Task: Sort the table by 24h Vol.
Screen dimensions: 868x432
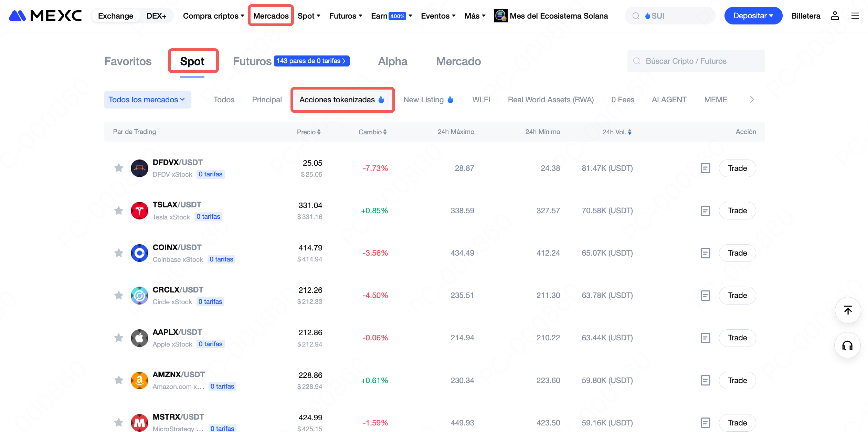Action: point(617,132)
